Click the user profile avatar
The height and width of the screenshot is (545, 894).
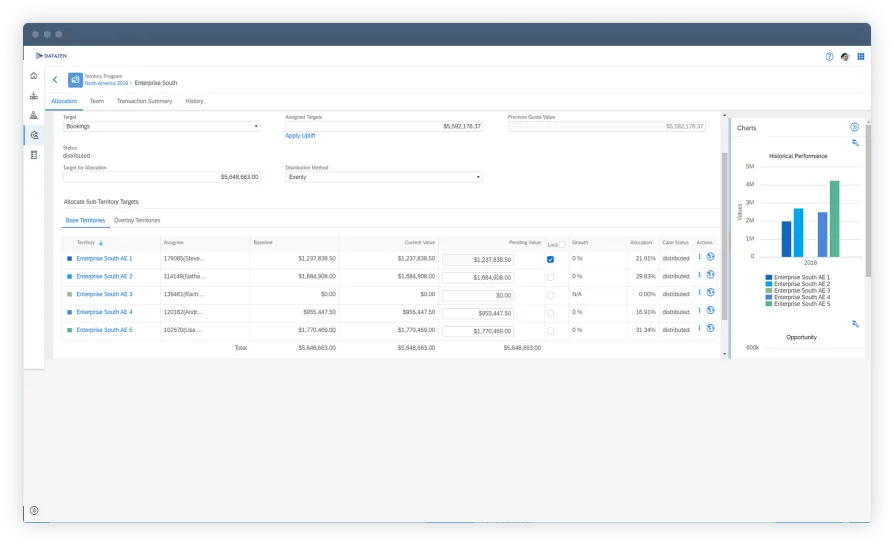tap(845, 57)
